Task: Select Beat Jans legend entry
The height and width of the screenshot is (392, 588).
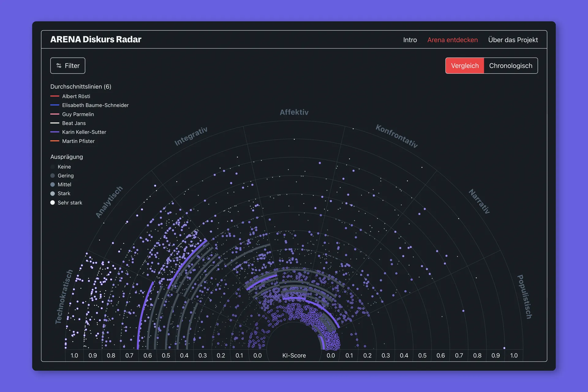Action: [x=68, y=123]
